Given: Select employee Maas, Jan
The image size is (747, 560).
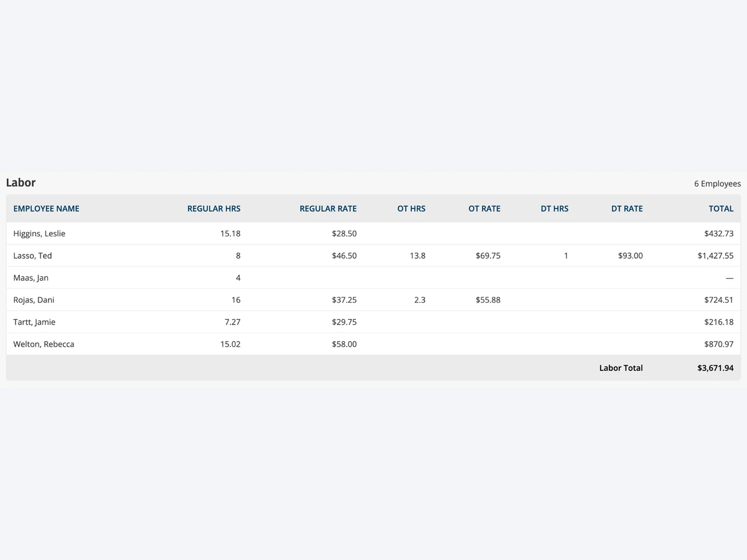Looking at the screenshot, I should click(x=31, y=278).
